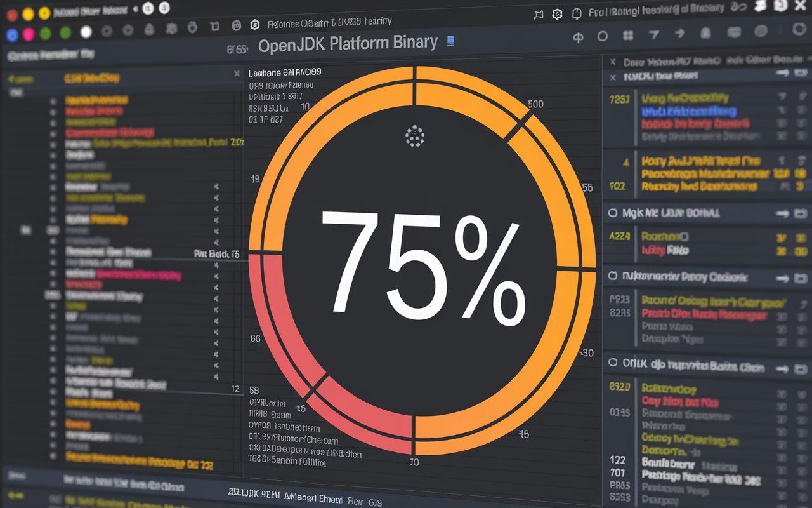The height and width of the screenshot is (508, 812).
Task: Click the blue circle in the toolbar row
Action: click(x=11, y=34)
